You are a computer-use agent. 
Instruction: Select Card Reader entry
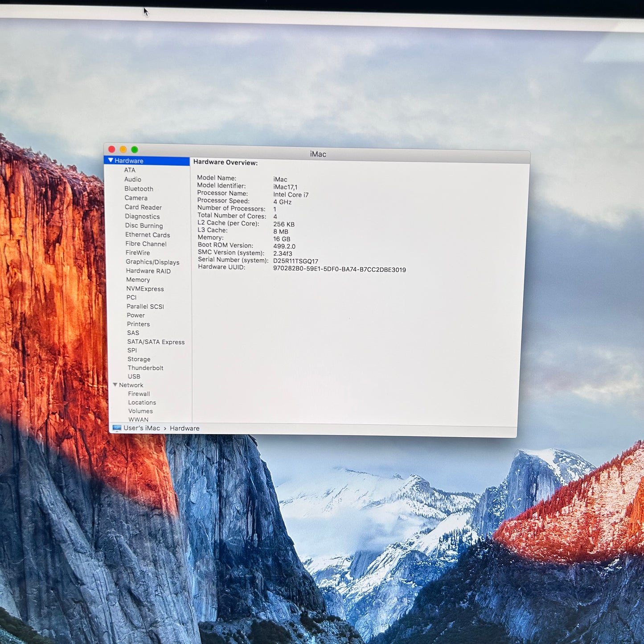pyautogui.click(x=143, y=207)
